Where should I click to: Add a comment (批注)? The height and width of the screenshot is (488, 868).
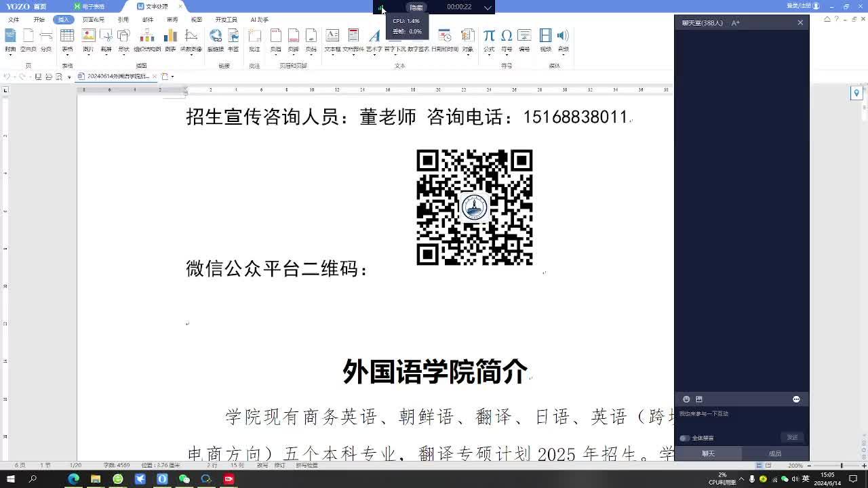click(254, 39)
